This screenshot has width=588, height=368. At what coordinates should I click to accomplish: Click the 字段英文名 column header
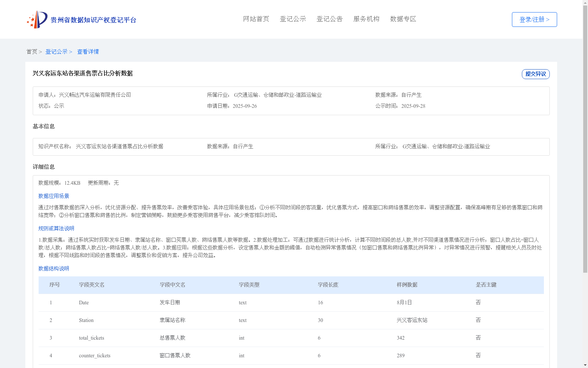[x=92, y=285]
